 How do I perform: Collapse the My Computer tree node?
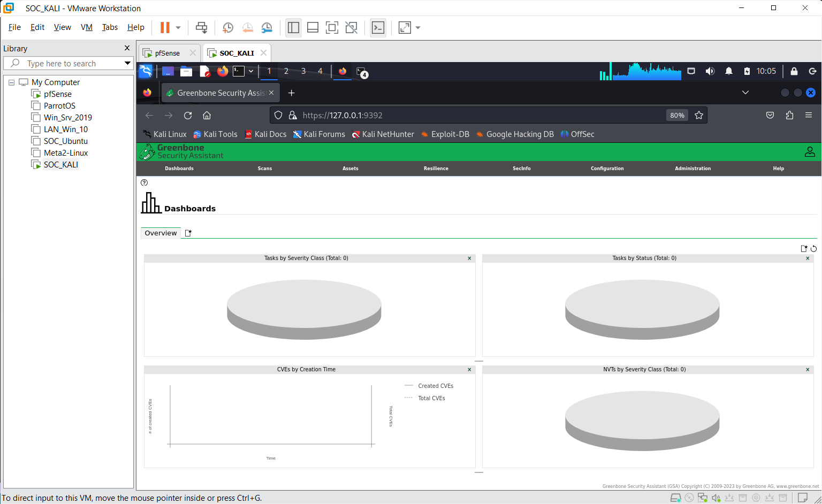11,82
